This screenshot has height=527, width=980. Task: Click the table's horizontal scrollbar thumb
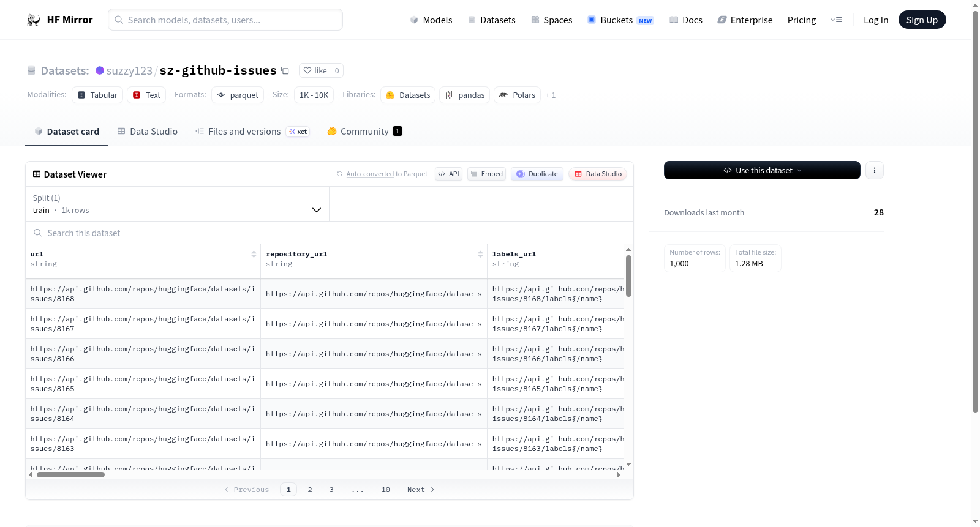70,474
